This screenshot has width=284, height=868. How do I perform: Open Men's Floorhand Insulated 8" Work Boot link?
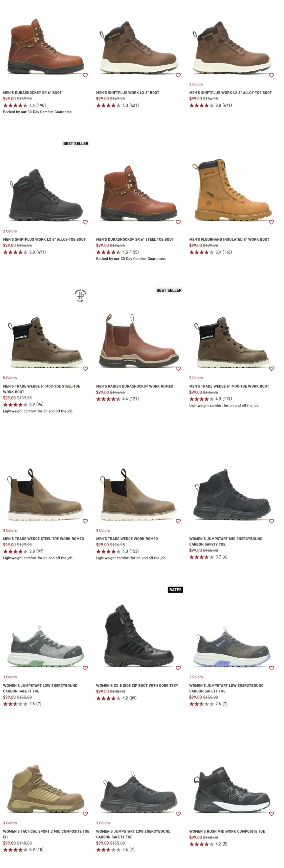click(x=229, y=239)
